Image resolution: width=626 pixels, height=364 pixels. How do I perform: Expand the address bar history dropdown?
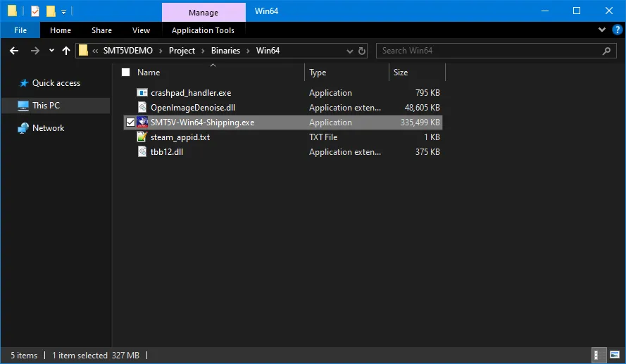click(x=350, y=51)
